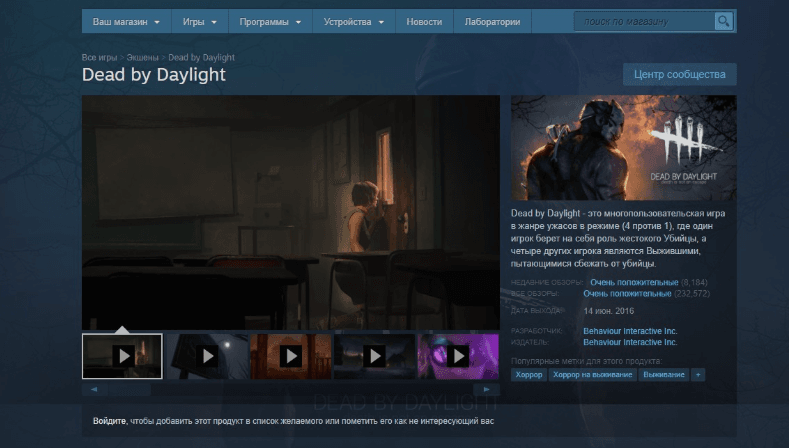Click the Dead by Daylight breadcrumb link

[x=201, y=57]
